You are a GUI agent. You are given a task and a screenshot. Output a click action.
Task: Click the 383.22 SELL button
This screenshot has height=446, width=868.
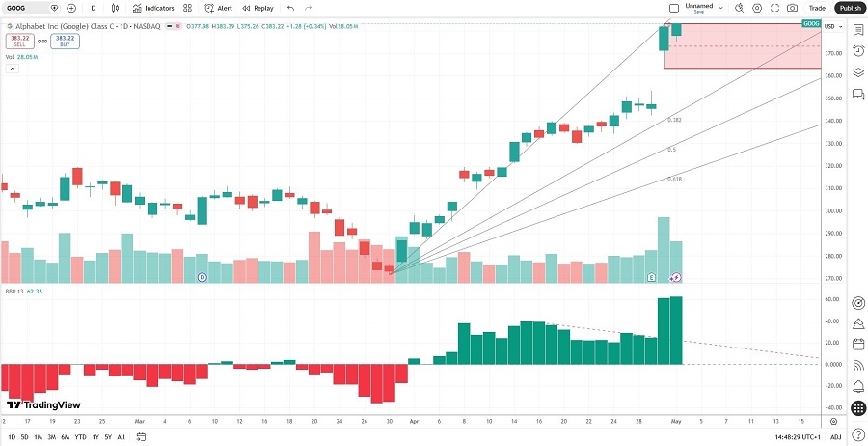pos(20,41)
